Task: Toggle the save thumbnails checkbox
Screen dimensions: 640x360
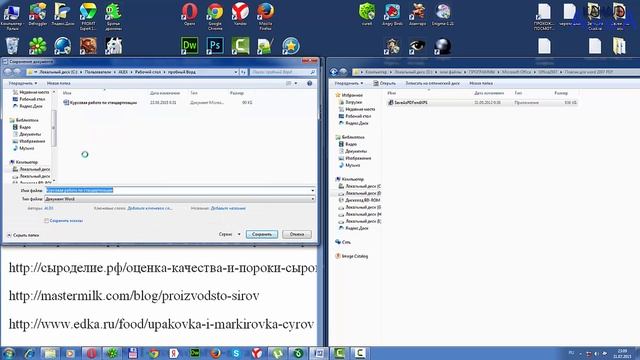Action: [46, 220]
